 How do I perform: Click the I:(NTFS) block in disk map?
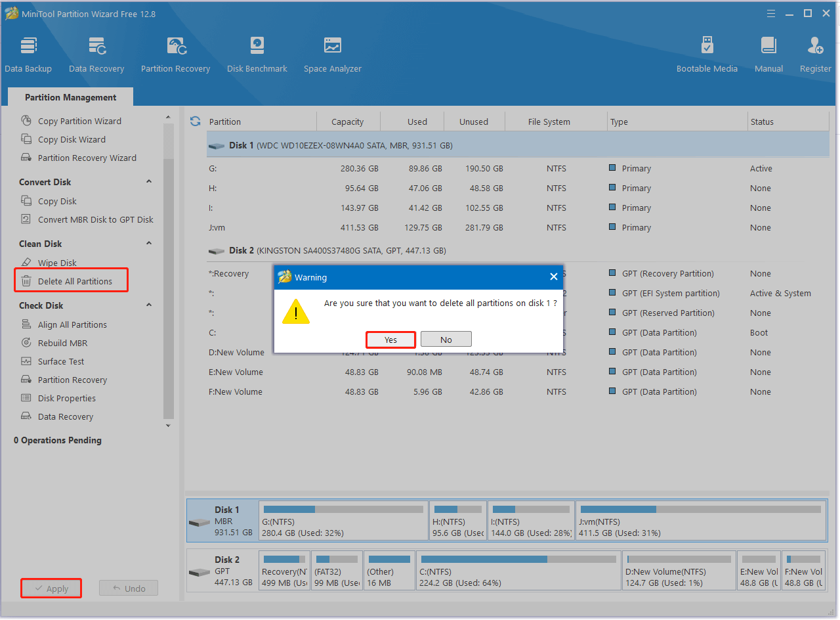coord(531,521)
